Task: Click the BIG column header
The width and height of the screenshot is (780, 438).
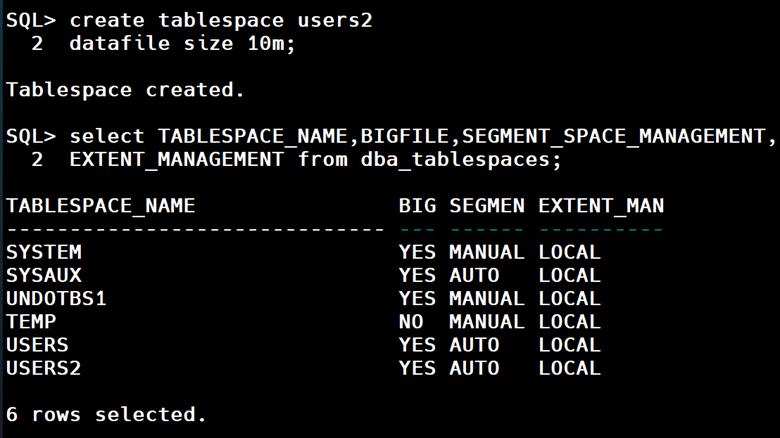Action: point(417,206)
